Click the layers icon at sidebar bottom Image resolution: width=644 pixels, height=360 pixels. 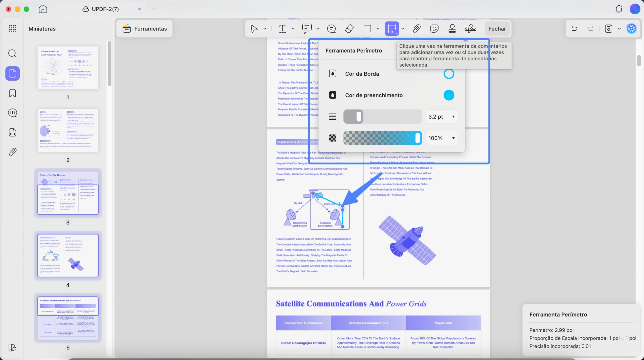pyautogui.click(x=12, y=347)
